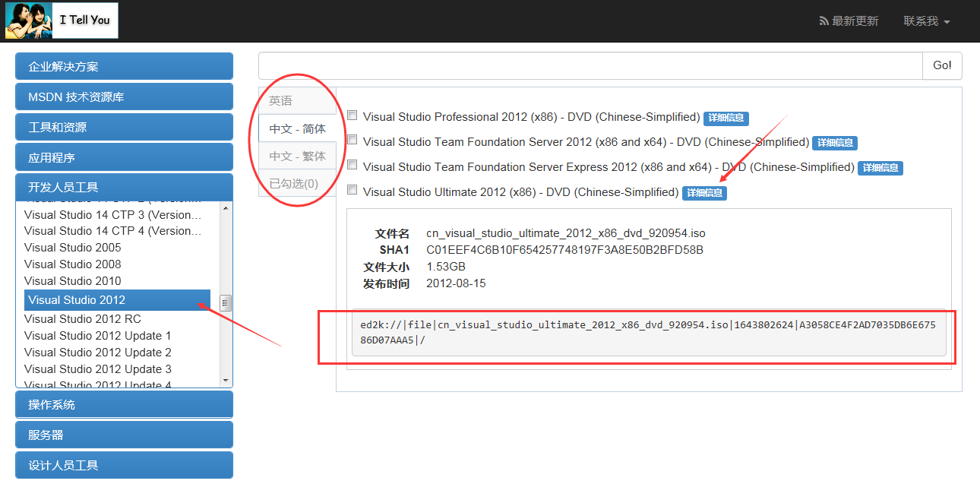
Task: Click the SHA1 hash value C01EEF4C6B10F654257748197F3A8E50B2BFD58B
Action: click(565, 250)
